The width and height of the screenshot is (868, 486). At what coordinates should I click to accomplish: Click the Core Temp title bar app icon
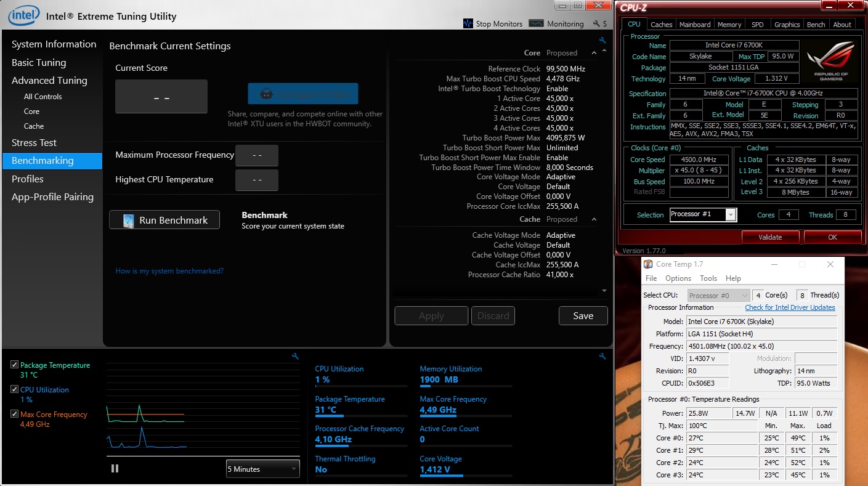point(648,264)
